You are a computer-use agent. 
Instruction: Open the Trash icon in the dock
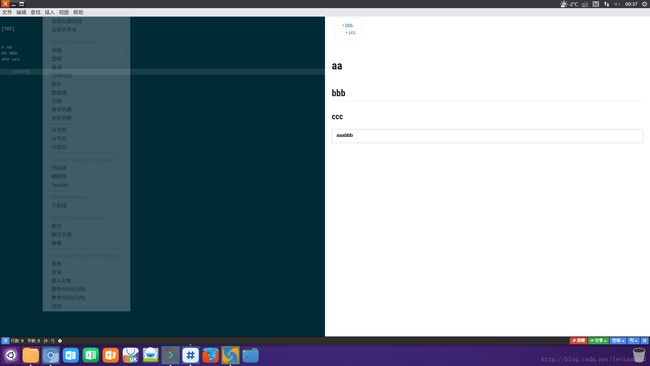639,356
